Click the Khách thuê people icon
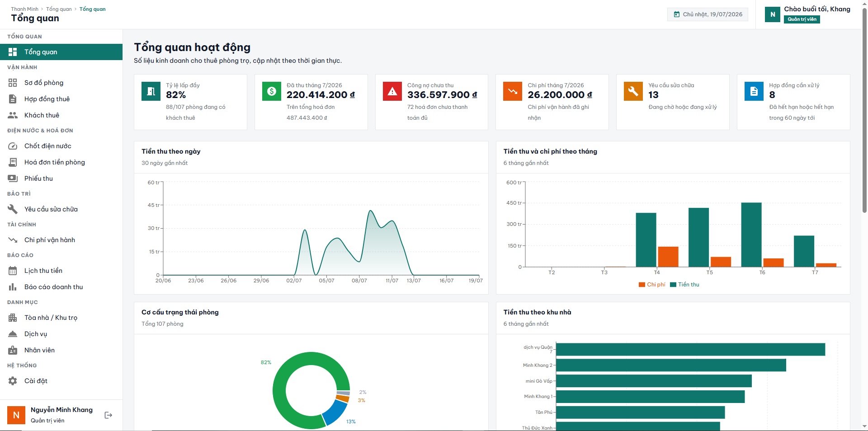The width and height of the screenshot is (868, 431). 13,115
